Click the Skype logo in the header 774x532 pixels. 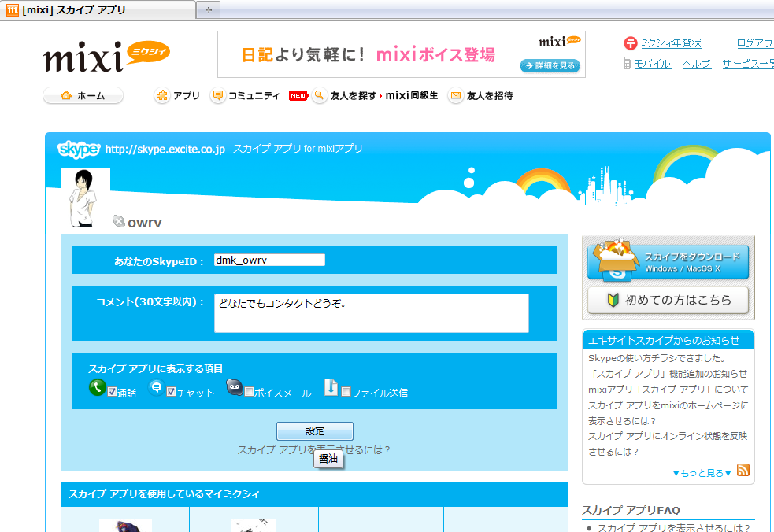[79, 149]
